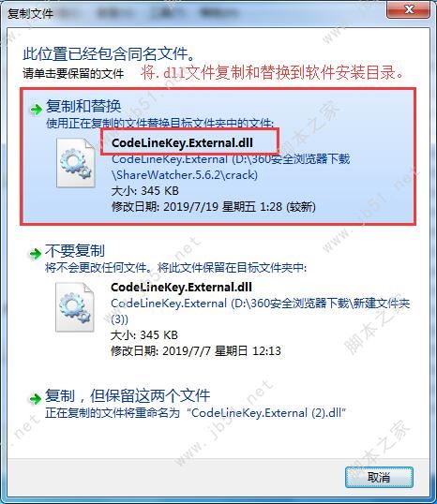437x504 pixels.
Task: Click the 复制文件 title bar text
Action: pyautogui.click(x=30, y=14)
